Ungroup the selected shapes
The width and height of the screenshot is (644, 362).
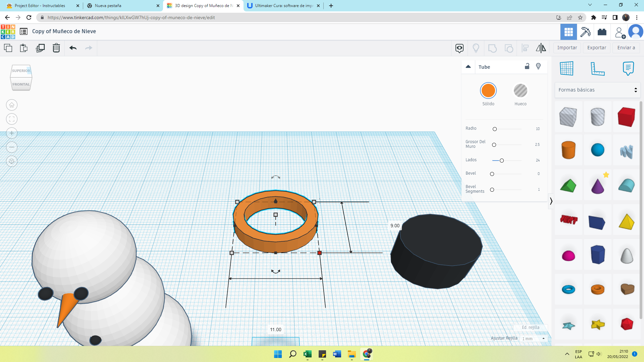(x=509, y=48)
